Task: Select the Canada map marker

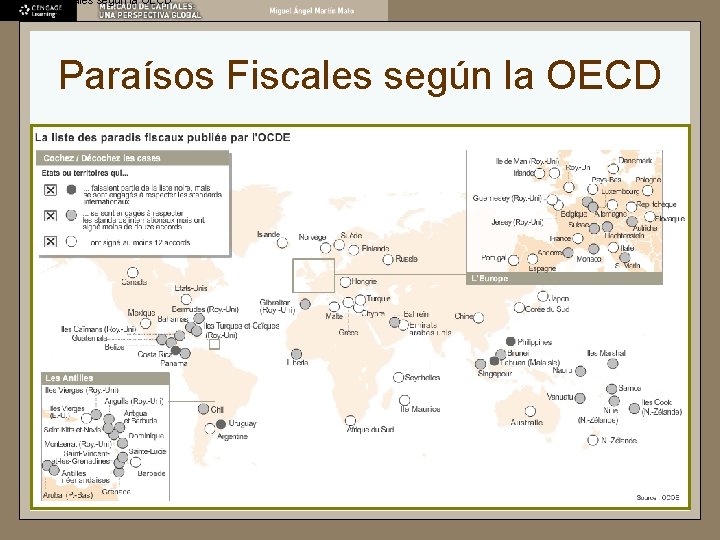Action: [x=132, y=272]
